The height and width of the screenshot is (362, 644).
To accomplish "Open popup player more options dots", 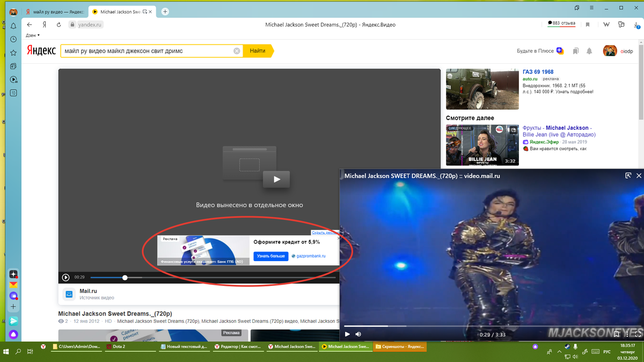I will 627,334.
